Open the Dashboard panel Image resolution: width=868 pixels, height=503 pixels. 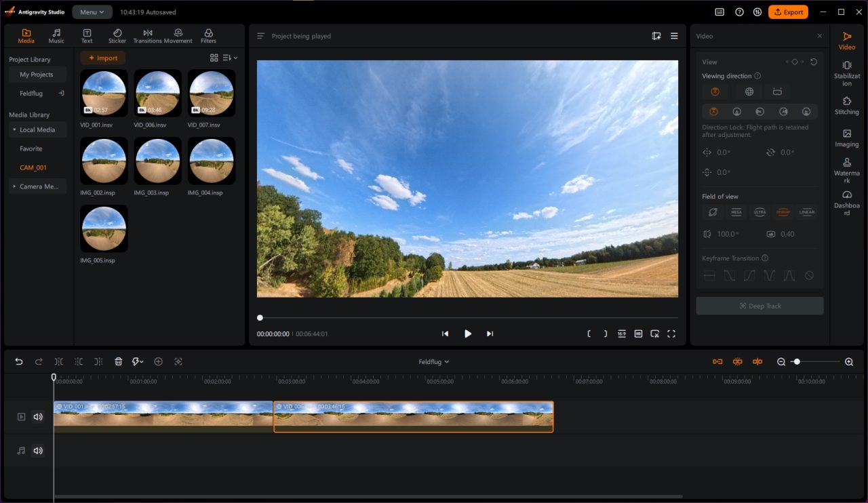(x=847, y=203)
